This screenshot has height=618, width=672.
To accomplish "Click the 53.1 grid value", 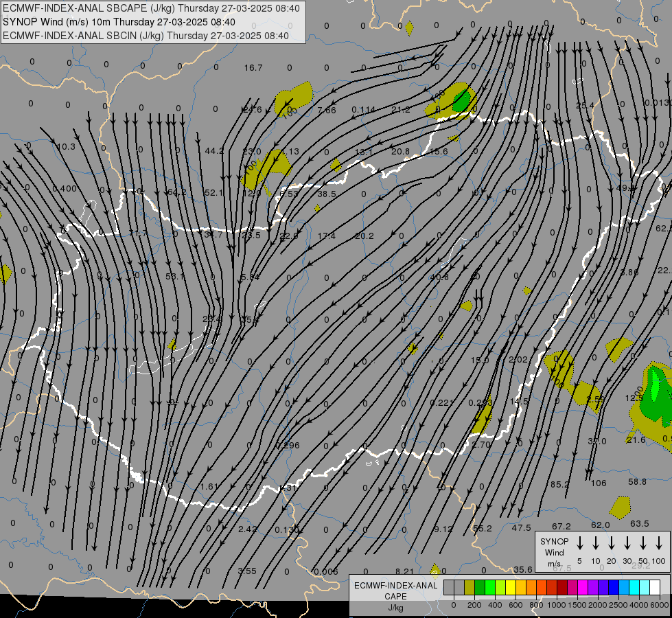I will (175, 276).
